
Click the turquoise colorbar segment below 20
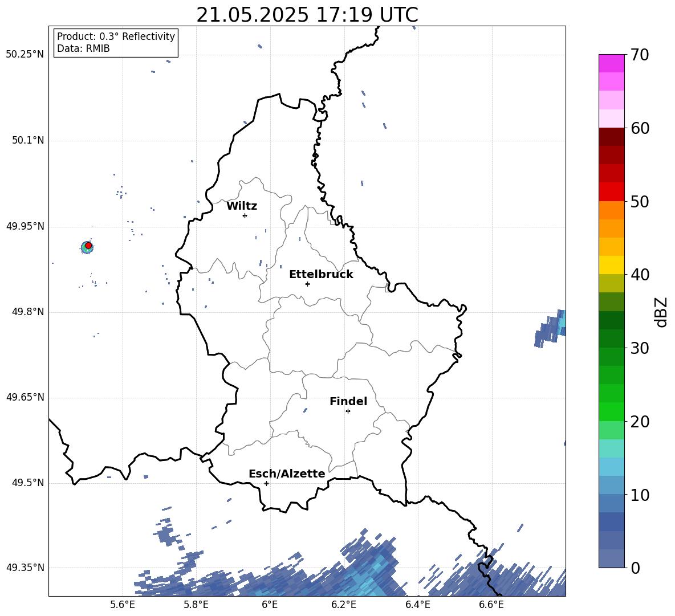[x=611, y=448]
